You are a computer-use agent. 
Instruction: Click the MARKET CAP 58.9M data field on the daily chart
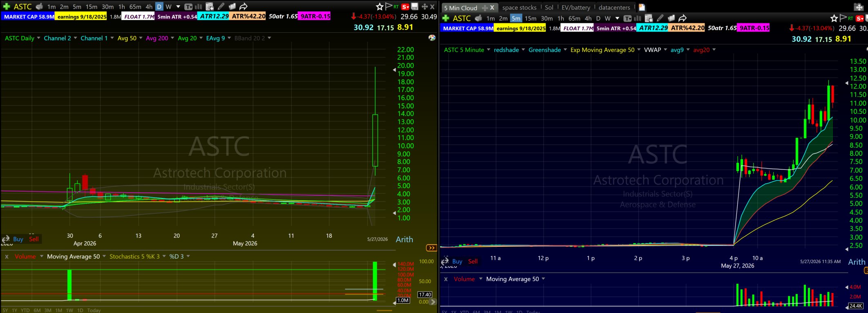click(28, 17)
